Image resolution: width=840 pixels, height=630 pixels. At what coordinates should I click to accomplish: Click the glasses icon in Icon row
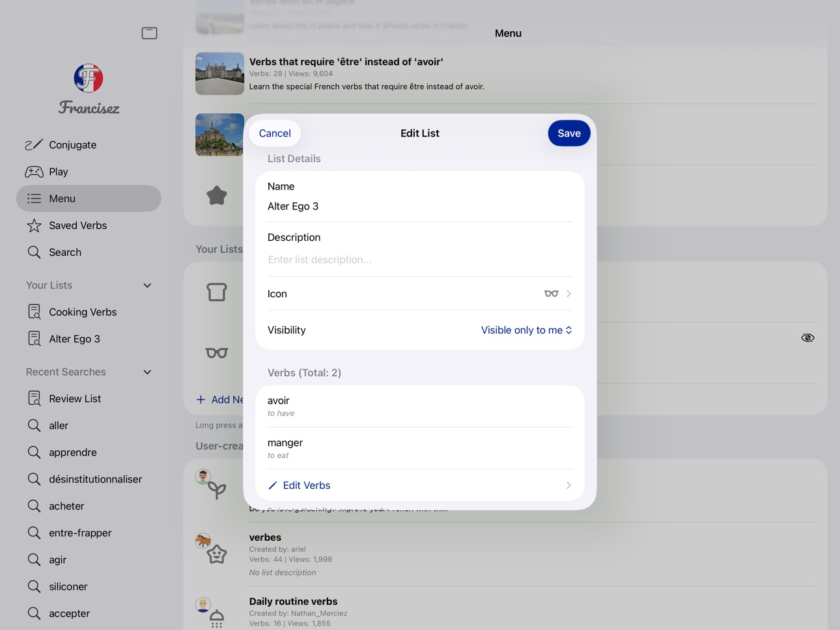[x=552, y=294]
